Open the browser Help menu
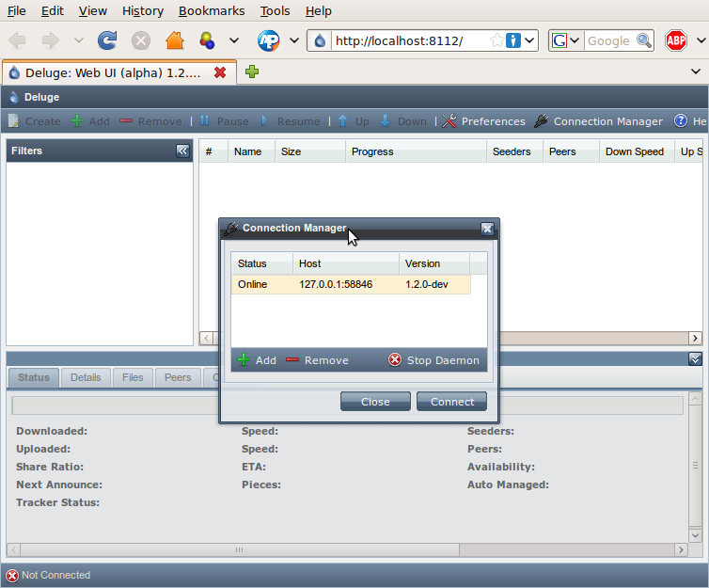Screen dimensions: 709x588 (x=319, y=10)
